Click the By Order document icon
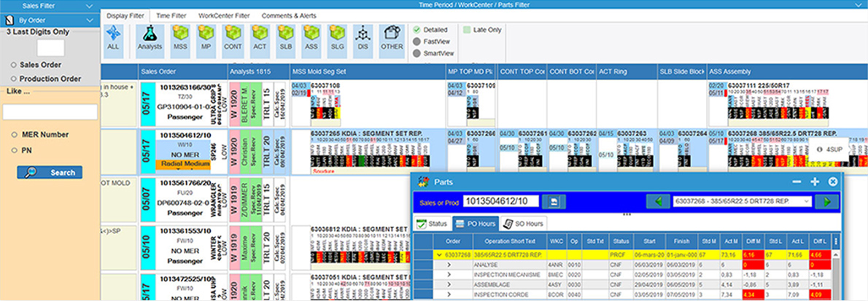This screenshot has width=868, height=301. tap(9, 20)
